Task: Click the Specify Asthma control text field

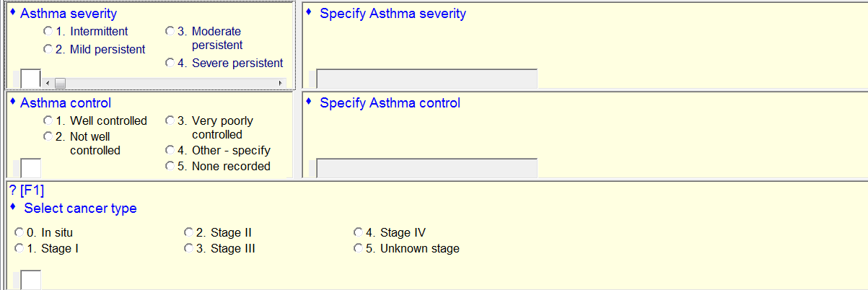Action: pos(427,167)
